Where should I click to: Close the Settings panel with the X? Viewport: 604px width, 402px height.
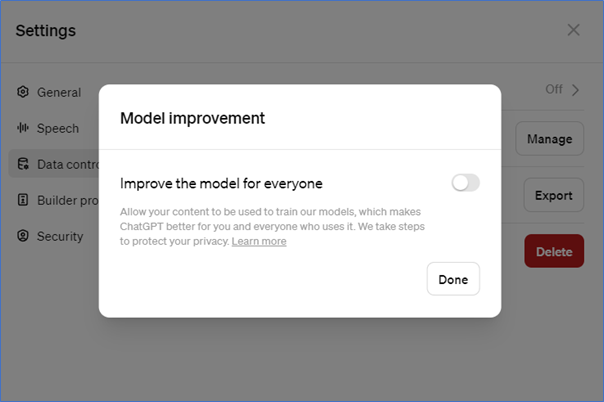(x=573, y=30)
